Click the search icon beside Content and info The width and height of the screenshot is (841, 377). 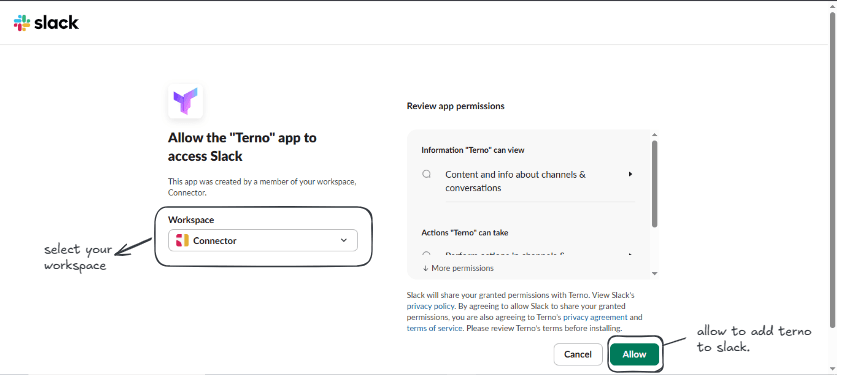coord(426,174)
